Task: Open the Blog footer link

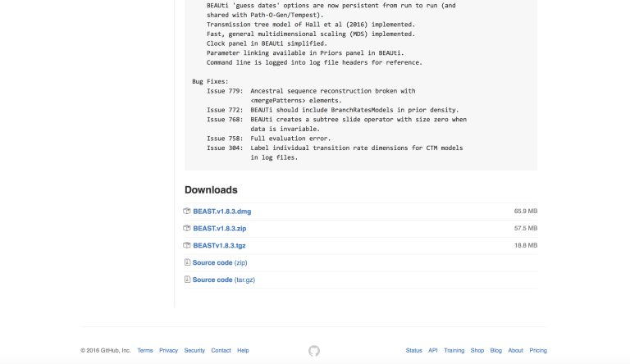Action: (495, 350)
